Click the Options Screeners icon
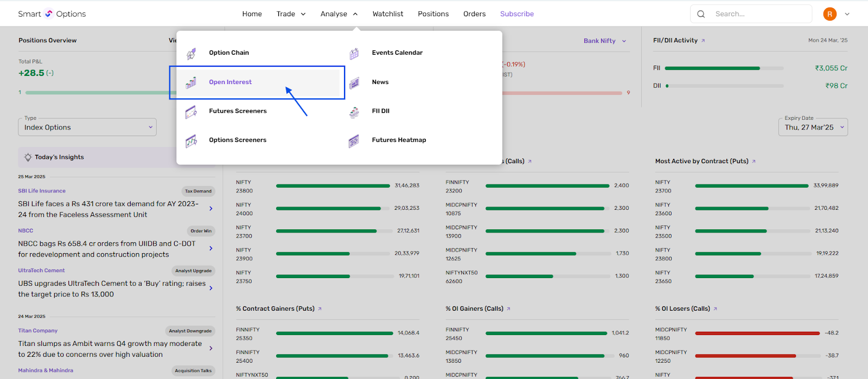The width and height of the screenshot is (868, 379). 191,141
